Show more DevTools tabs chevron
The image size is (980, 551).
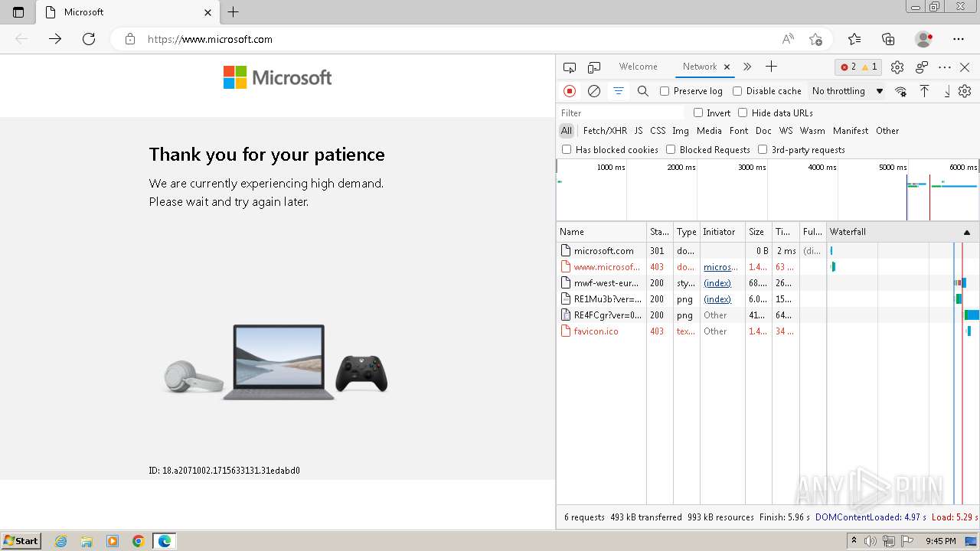pos(747,67)
